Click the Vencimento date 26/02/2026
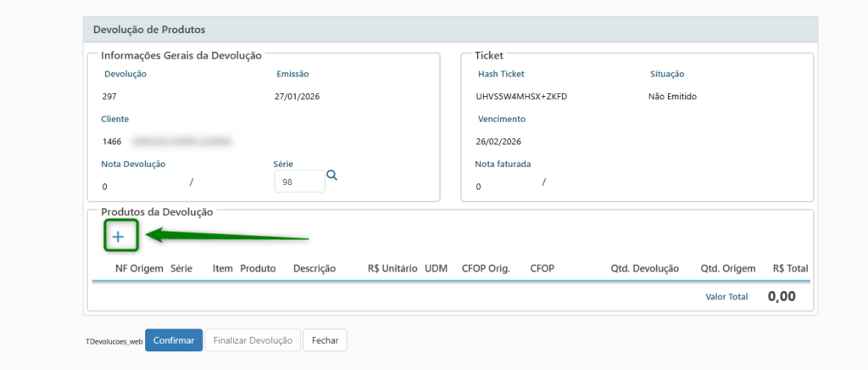The width and height of the screenshot is (868, 370). click(499, 142)
